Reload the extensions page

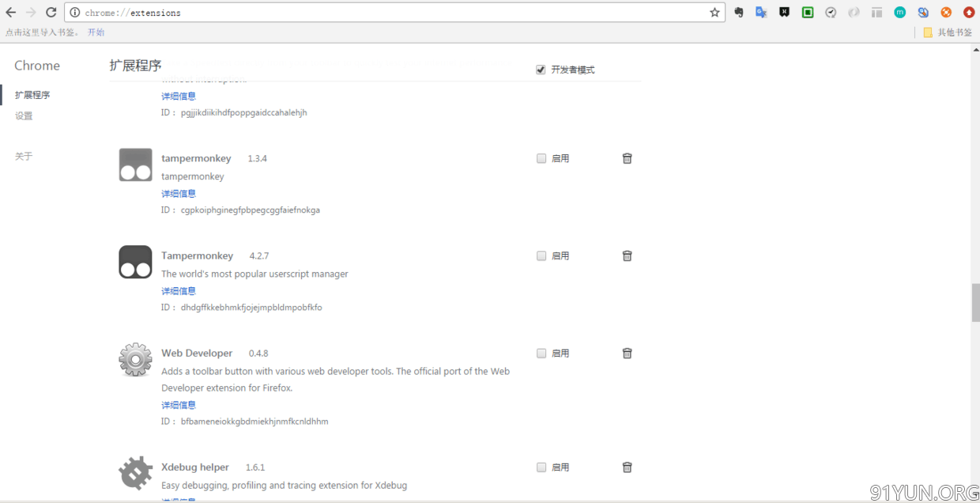click(x=51, y=13)
